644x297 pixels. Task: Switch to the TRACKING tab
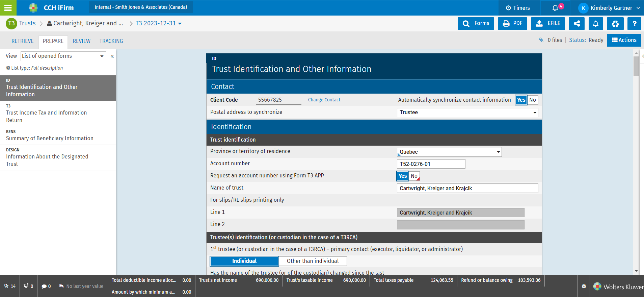(111, 41)
